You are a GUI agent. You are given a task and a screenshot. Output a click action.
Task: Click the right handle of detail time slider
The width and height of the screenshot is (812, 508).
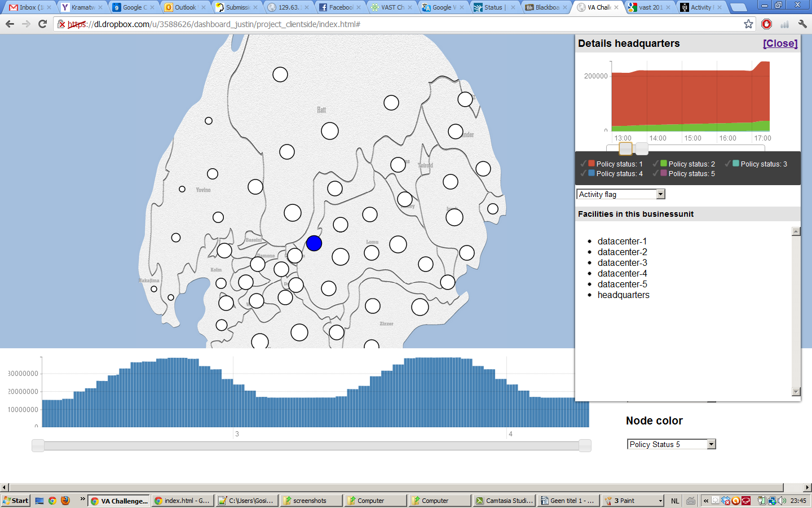[x=642, y=148]
